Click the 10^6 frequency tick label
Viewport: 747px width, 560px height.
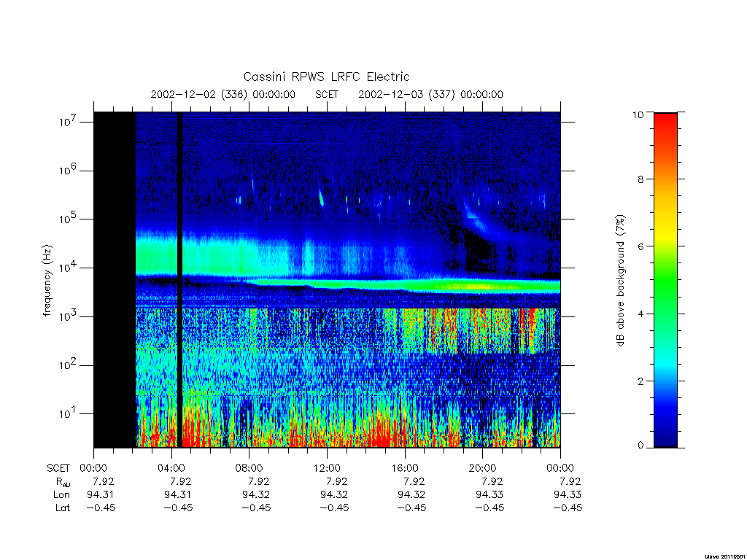(69, 170)
